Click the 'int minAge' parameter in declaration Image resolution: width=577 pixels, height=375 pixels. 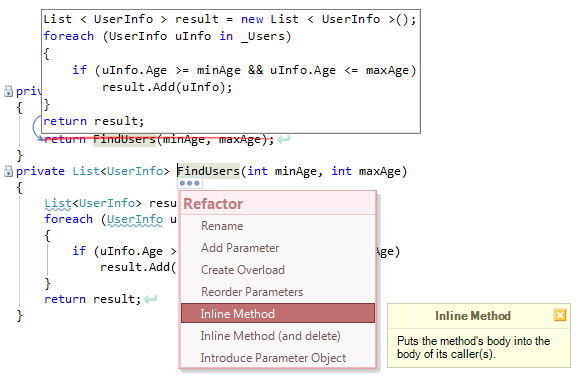(281, 171)
